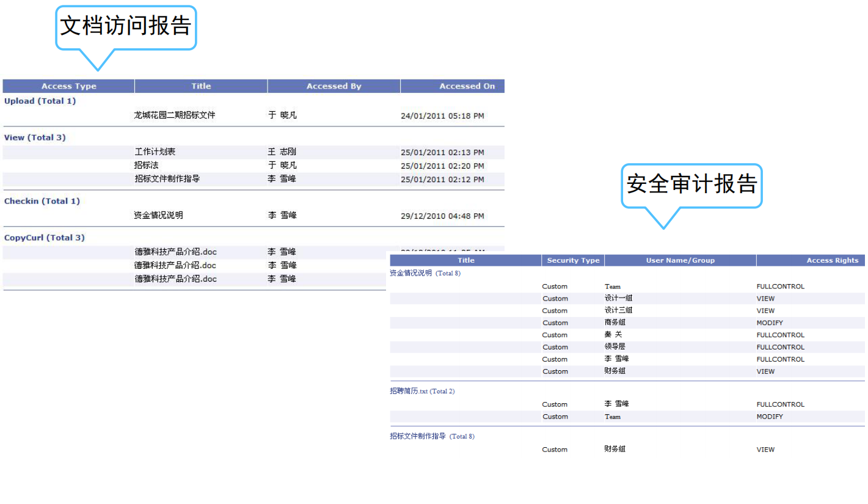Click the Access Type column header

68,86
